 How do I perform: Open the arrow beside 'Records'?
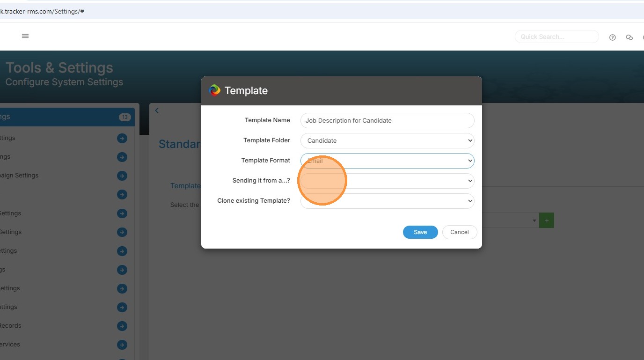[x=122, y=326]
